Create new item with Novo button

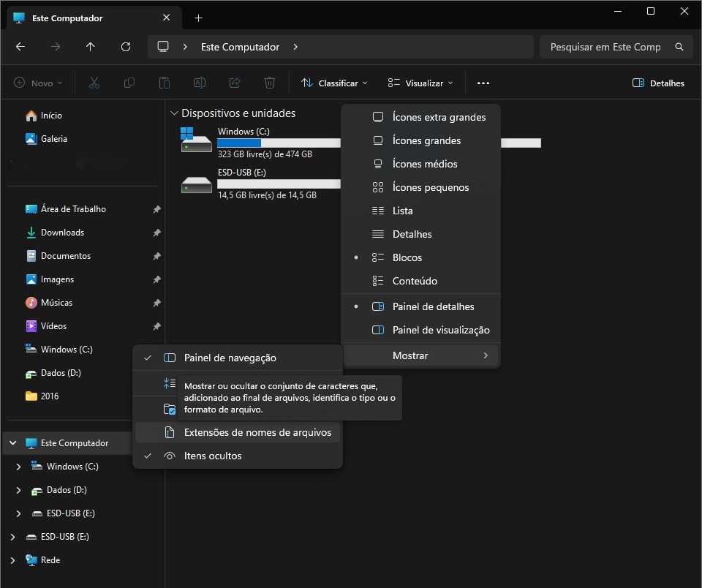pyautogui.click(x=38, y=83)
